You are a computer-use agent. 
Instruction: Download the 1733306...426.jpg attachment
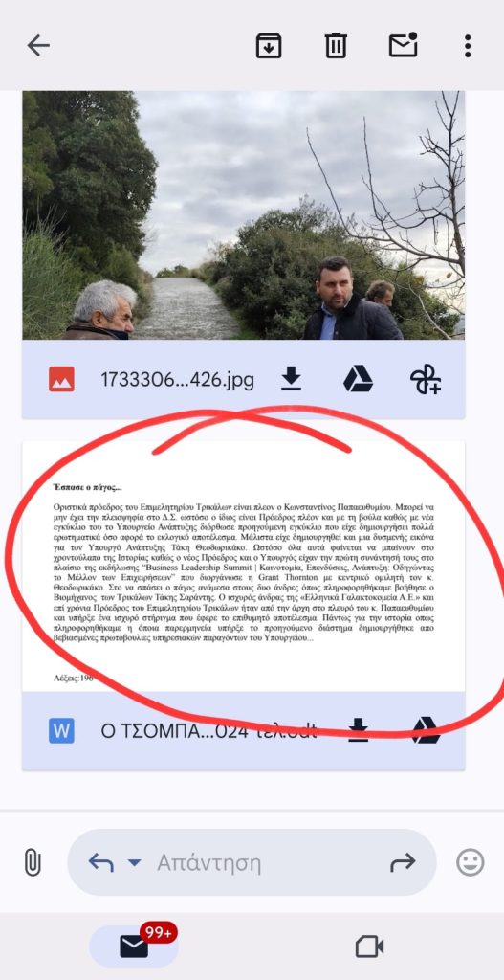(291, 379)
